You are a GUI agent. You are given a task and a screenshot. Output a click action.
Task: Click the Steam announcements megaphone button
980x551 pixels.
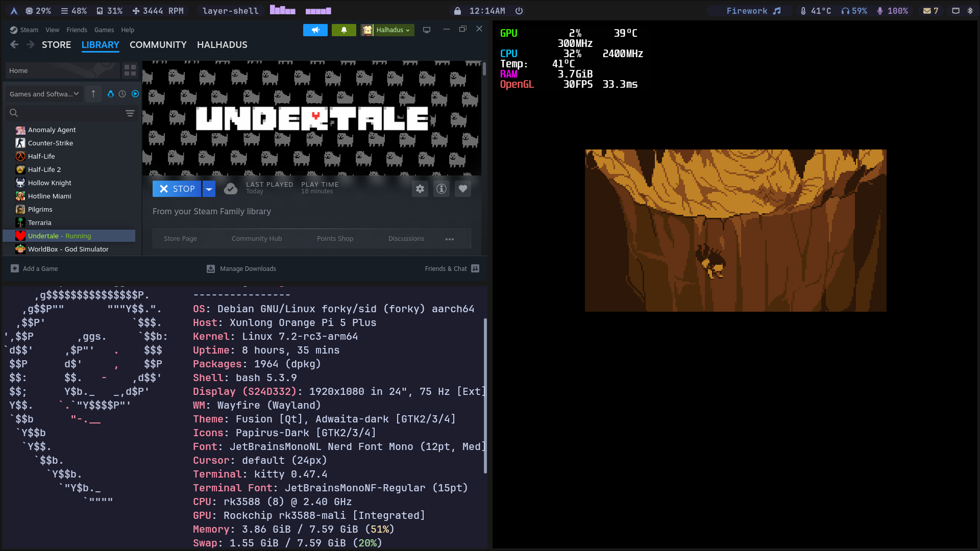[x=315, y=30]
